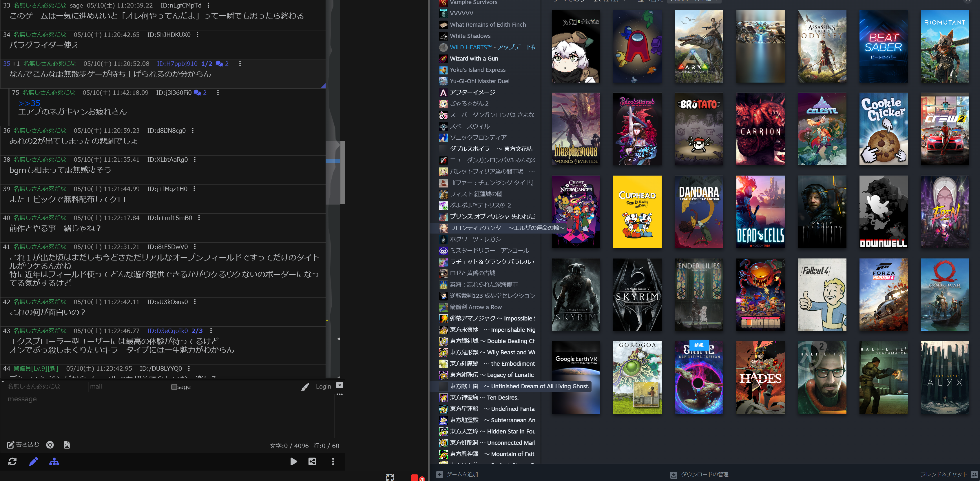Click the Chrome icon under message box
Viewport: 980px width, 481px height.
(50, 445)
